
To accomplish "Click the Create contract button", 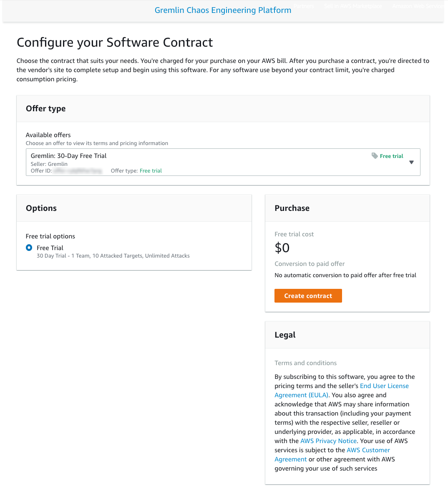I will (308, 296).
